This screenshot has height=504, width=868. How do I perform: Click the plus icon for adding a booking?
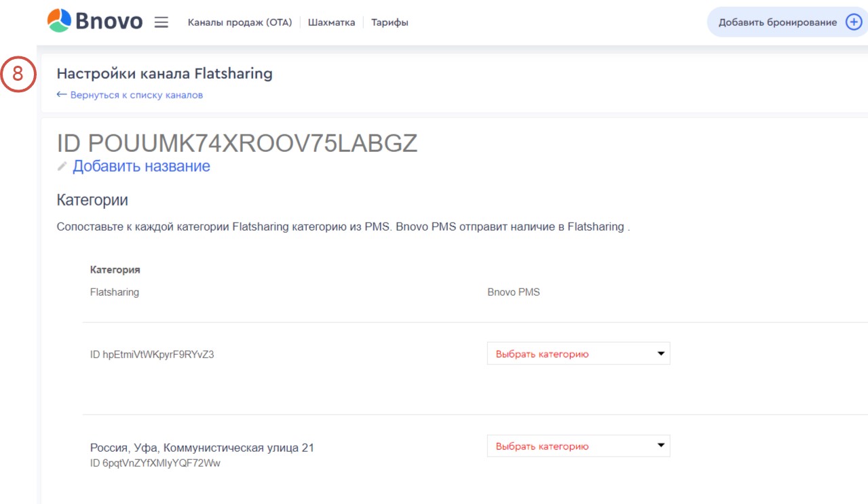tap(853, 22)
